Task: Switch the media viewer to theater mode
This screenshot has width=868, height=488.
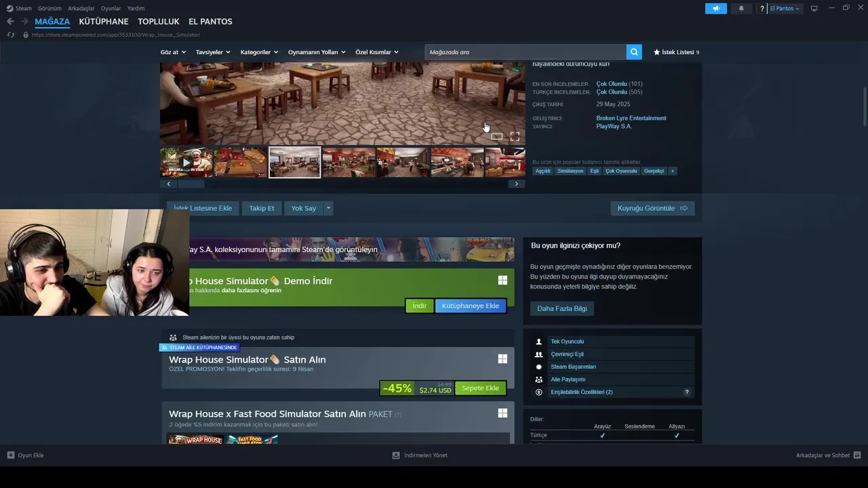Action: (x=497, y=136)
